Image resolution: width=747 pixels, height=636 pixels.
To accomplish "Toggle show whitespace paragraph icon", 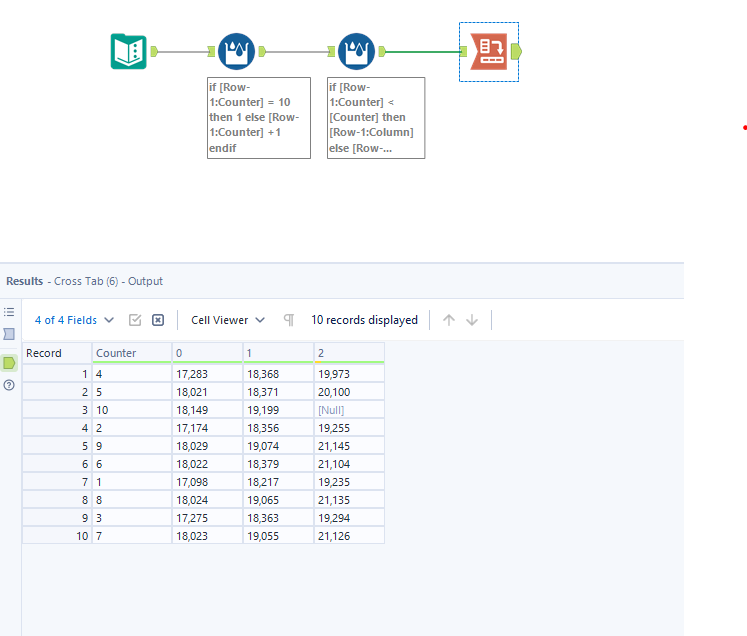I will coord(289,320).
